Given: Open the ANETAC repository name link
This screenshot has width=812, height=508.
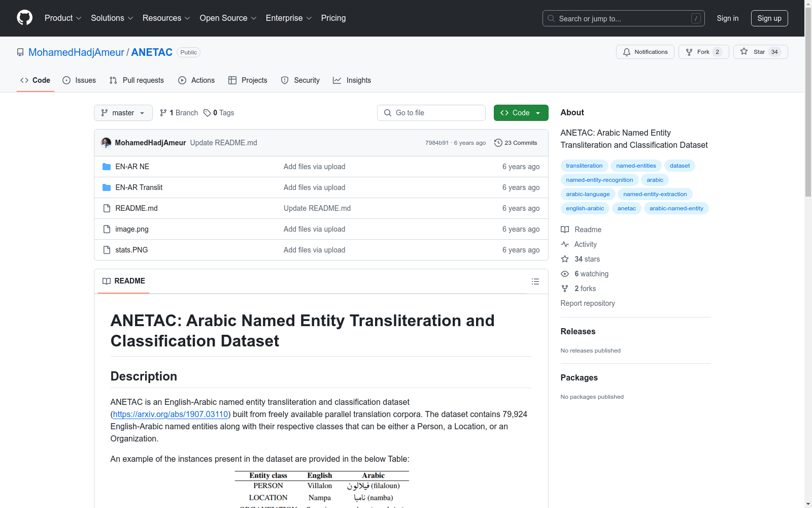Looking at the screenshot, I should pos(152,52).
